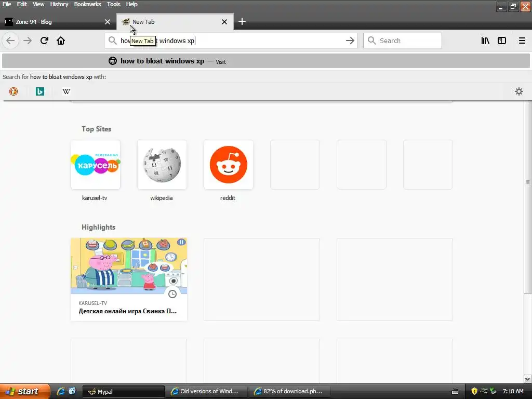Open the Help menu
The height and width of the screenshot is (399, 532).
[x=131, y=4]
